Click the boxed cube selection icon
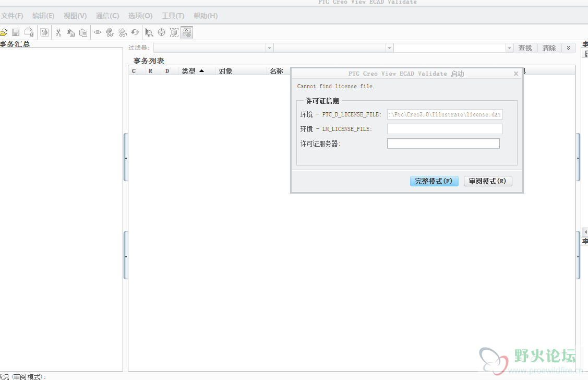The image size is (588, 380). 174,33
